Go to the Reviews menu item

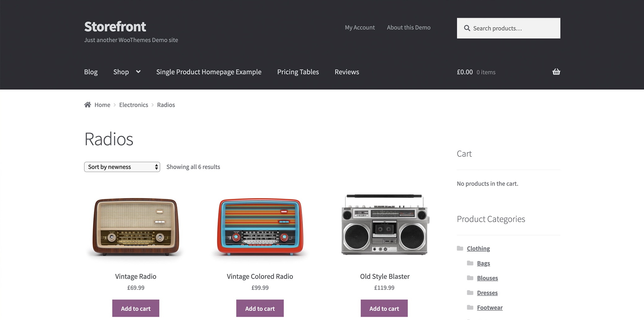click(346, 72)
